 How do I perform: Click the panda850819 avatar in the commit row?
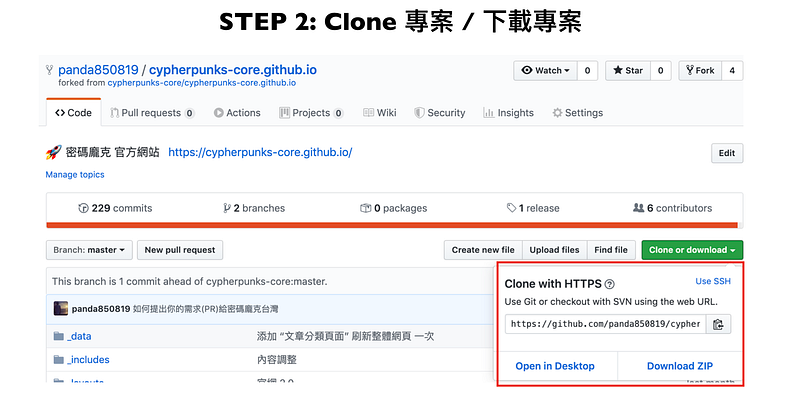coord(61,308)
